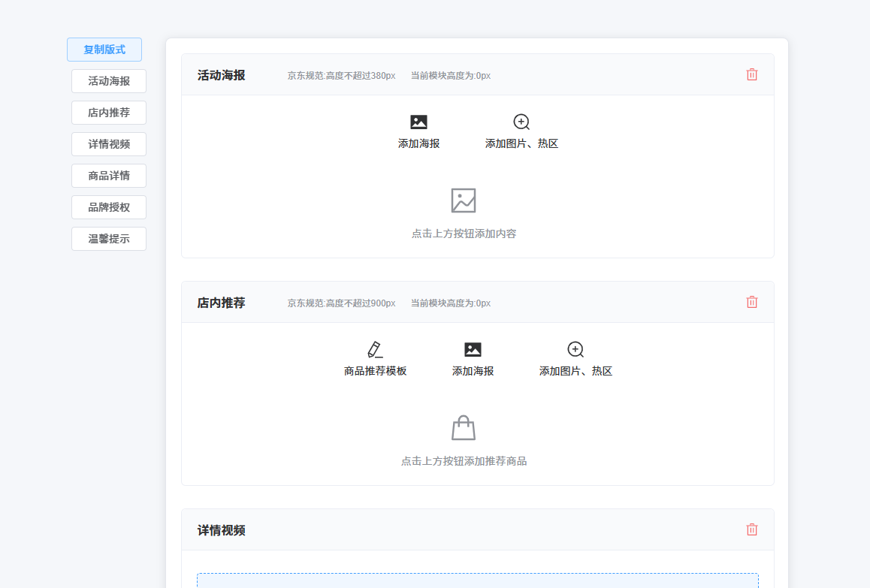Remove the 店内推荐 module via trash icon

(751, 302)
